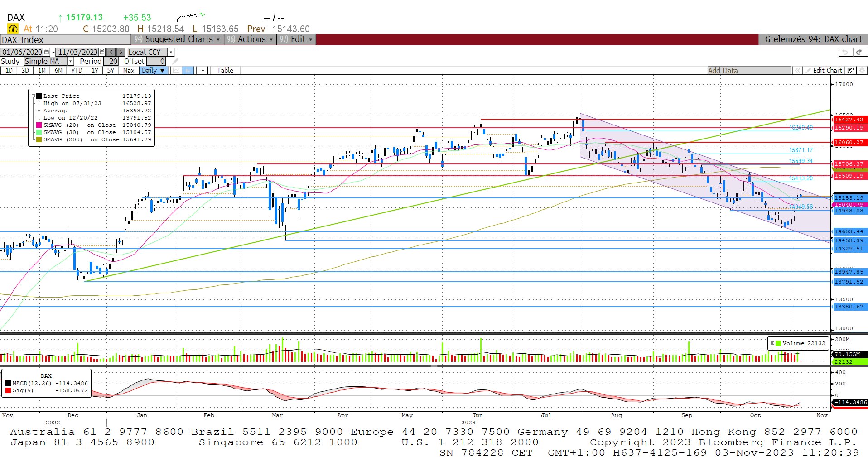The height and width of the screenshot is (476, 868).
Task: Click the Last Price black legend marker
Action: pyautogui.click(x=39, y=96)
